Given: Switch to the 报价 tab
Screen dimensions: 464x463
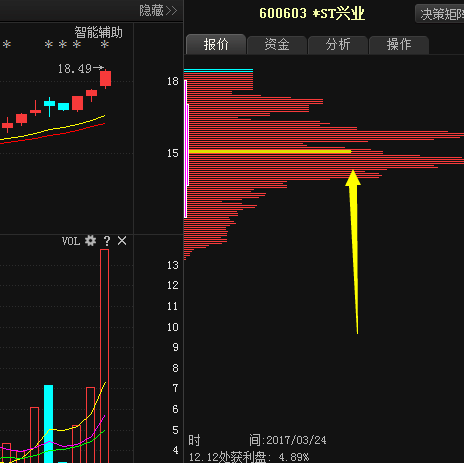Looking at the screenshot, I should pyautogui.click(x=216, y=44).
